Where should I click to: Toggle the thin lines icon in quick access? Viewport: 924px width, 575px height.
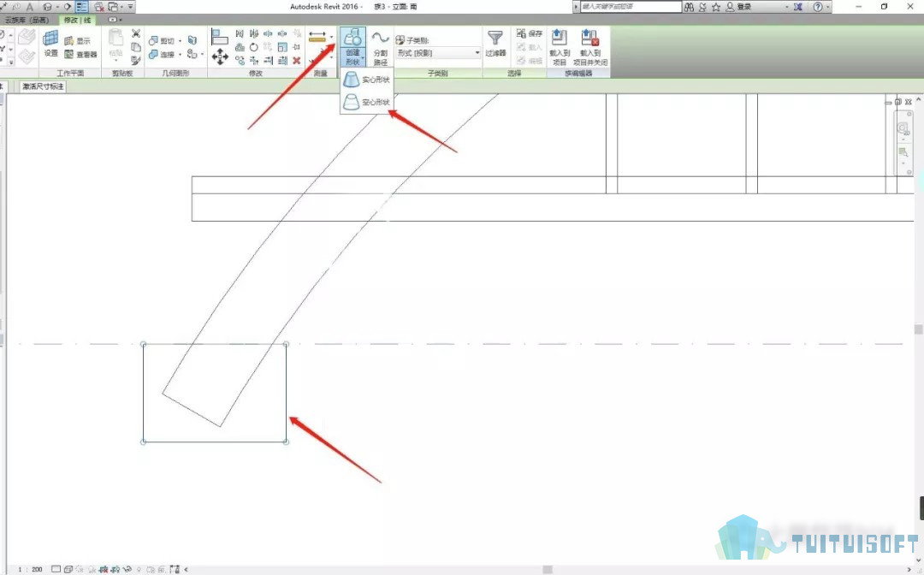tap(82, 7)
